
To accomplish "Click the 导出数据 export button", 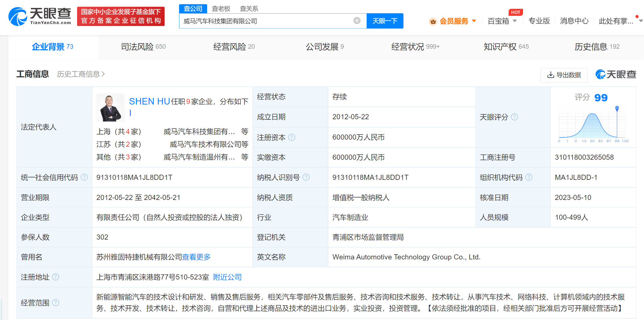I will click(x=564, y=75).
